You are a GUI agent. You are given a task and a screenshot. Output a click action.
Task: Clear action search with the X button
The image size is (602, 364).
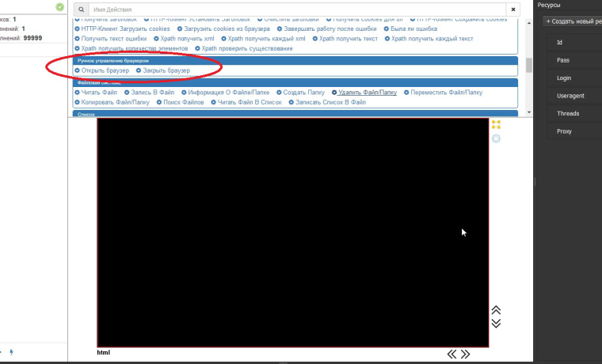tap(513, 9)
